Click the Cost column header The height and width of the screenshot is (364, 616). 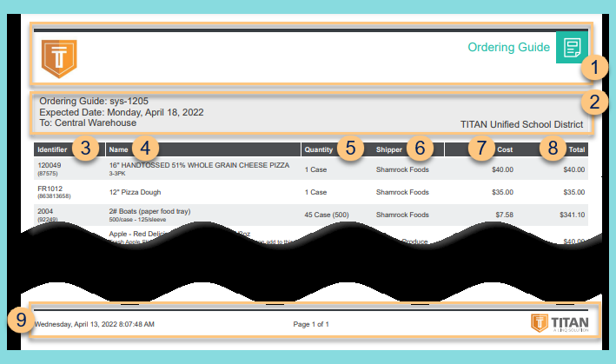click(505, 149)
